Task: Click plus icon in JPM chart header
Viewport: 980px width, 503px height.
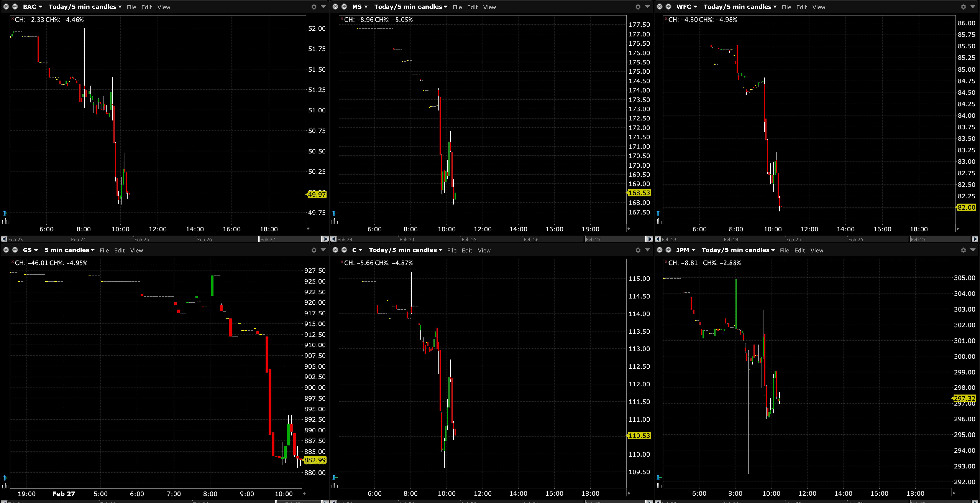Action: point(668,250)
